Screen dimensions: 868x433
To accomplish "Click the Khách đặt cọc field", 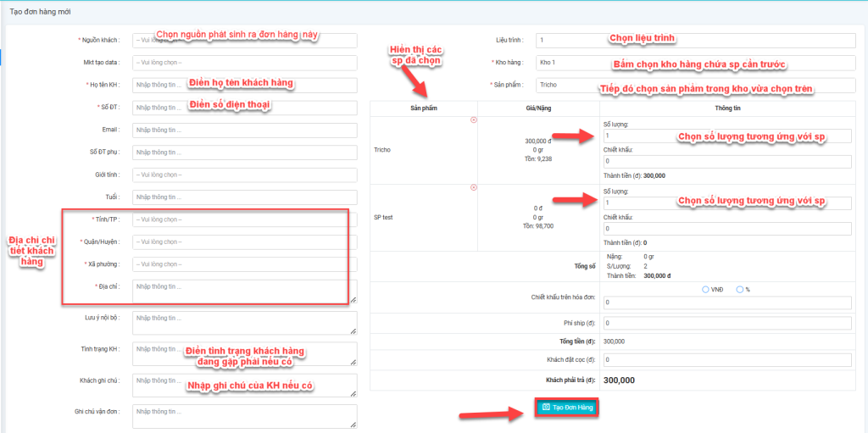I will [x=726, y=360].
